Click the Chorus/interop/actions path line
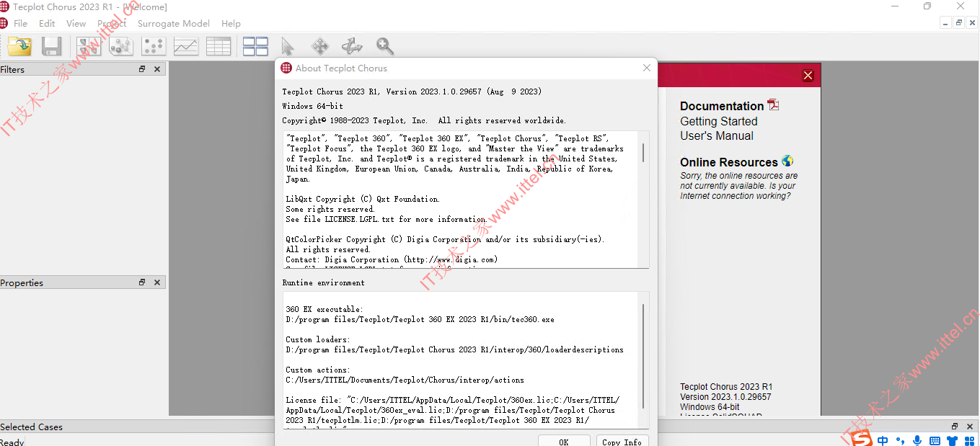 405,380
